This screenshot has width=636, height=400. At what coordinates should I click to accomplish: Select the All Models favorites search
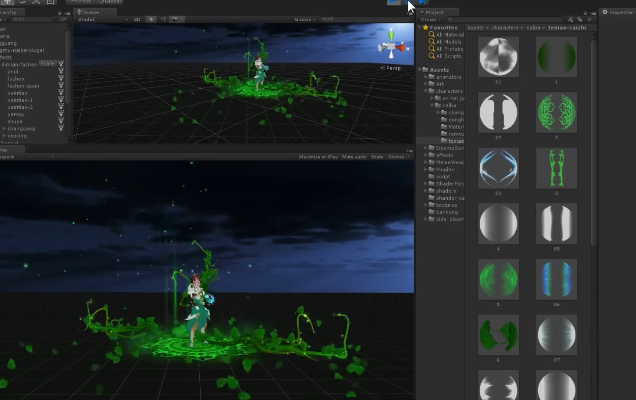[447, 42]
